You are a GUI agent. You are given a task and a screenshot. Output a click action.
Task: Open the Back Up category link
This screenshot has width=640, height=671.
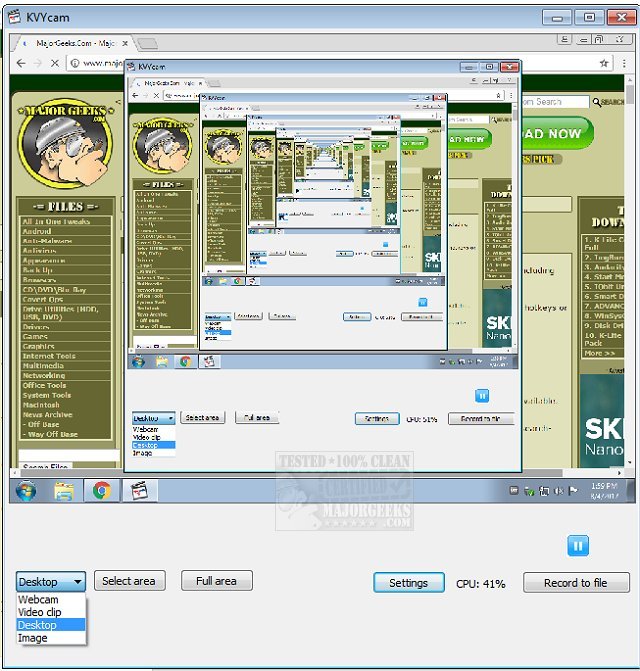[37, 270]
